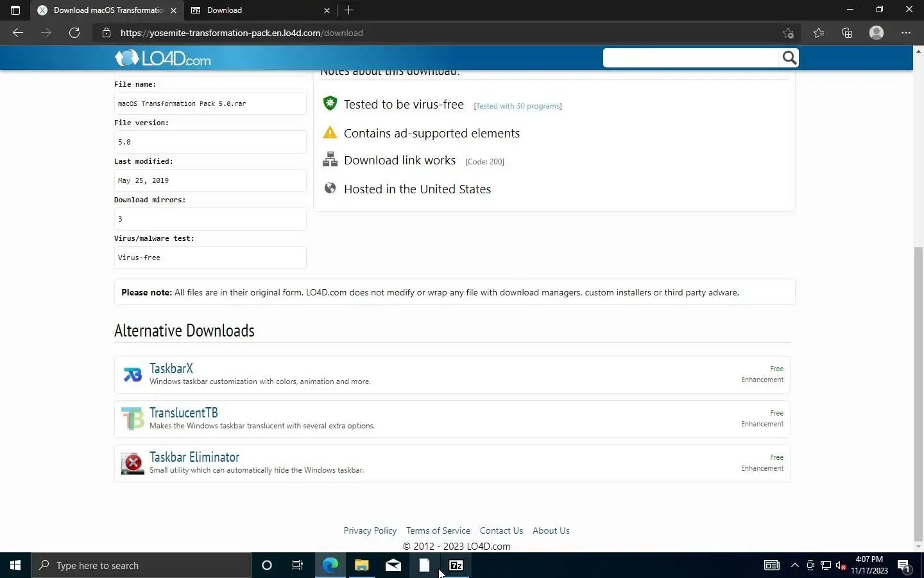Open the volume control in tray
Viewport: 924px width, 578px height.
click(x=841, y=565)
